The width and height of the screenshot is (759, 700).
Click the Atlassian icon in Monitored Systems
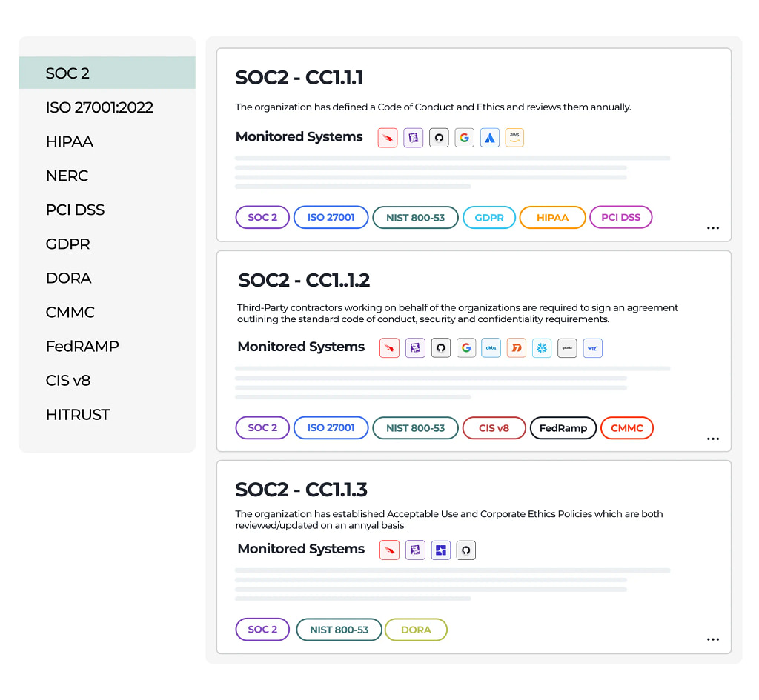(x=489, y=138)
